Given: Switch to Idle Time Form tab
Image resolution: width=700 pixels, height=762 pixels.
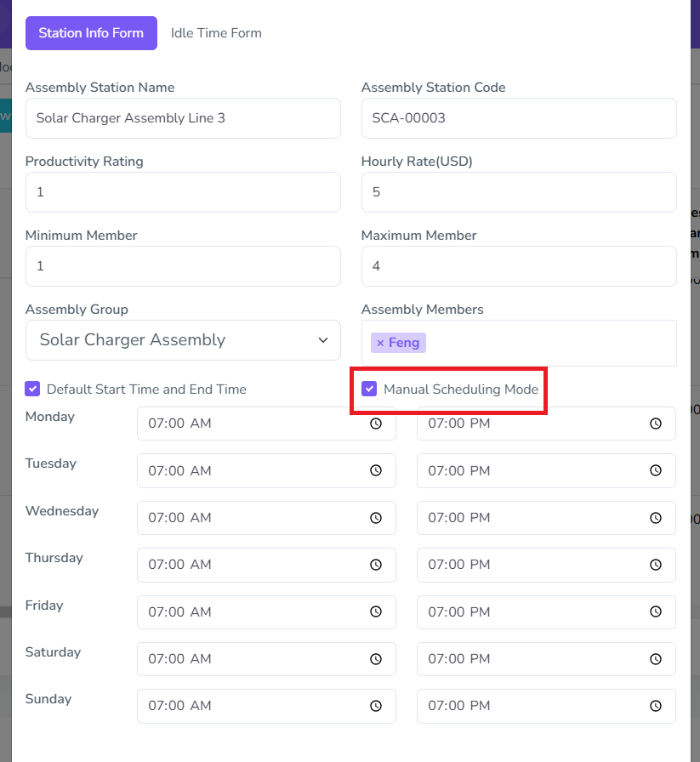Looking at the screenshot, I should pyautogui.click(x=216, y=33).
